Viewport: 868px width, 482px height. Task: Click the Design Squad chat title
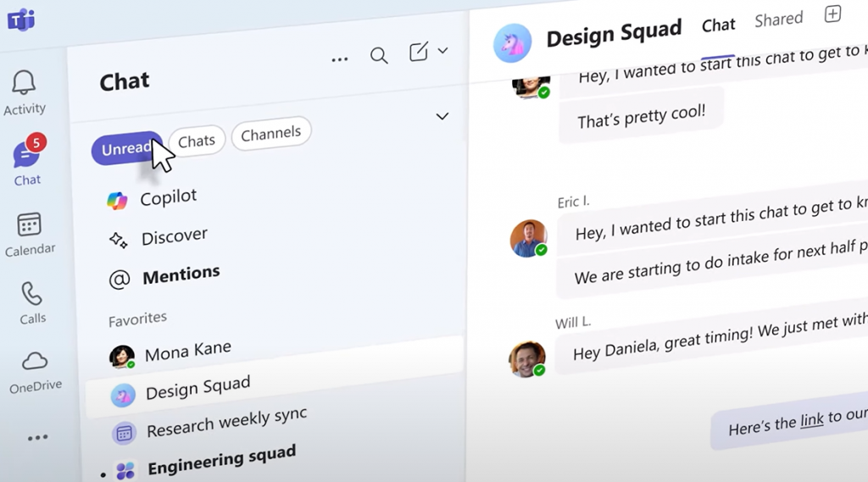click(x=614, y=33)
